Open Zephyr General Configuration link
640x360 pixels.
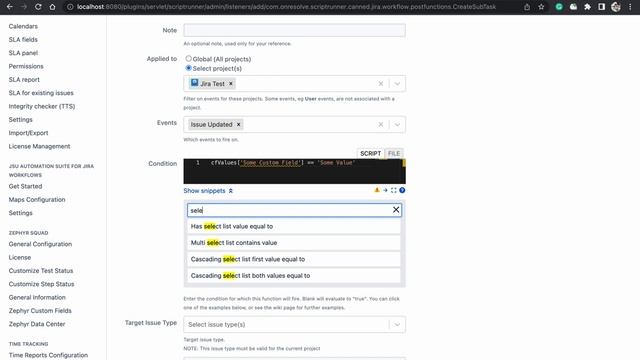(x=40, y=244)
